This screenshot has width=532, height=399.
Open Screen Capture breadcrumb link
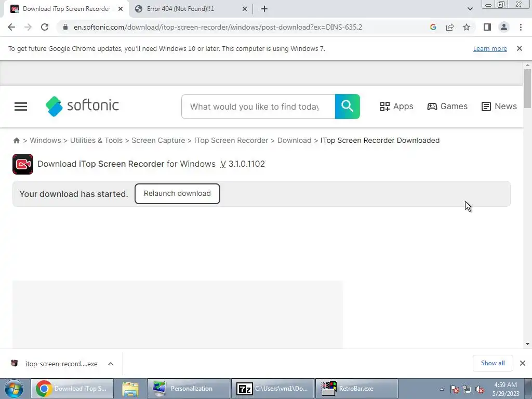158,140
